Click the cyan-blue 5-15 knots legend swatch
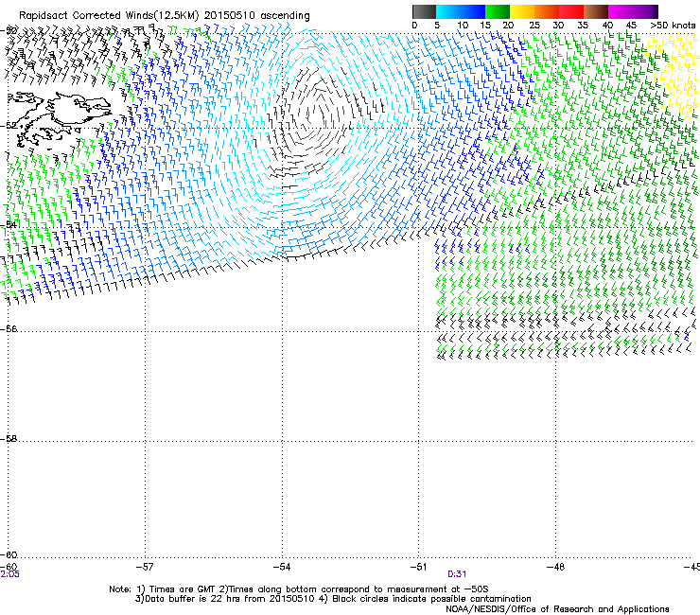 point(461,11)
